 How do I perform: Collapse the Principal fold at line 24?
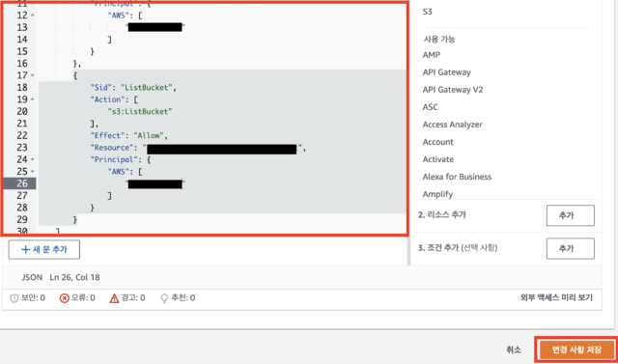click(x=32, y=159)
